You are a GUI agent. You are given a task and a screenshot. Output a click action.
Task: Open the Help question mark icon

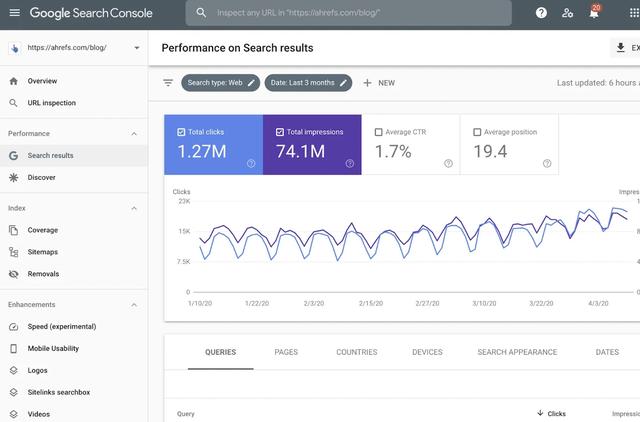click(541, 13)
